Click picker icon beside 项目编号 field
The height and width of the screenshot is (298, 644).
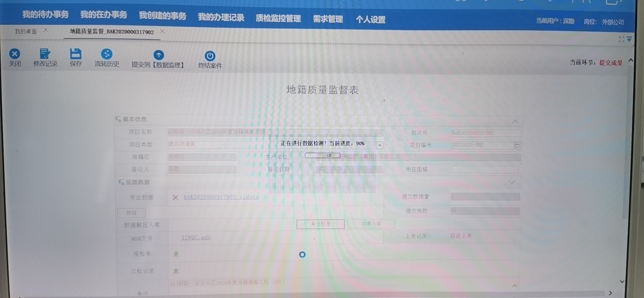[x=517, y=145]
